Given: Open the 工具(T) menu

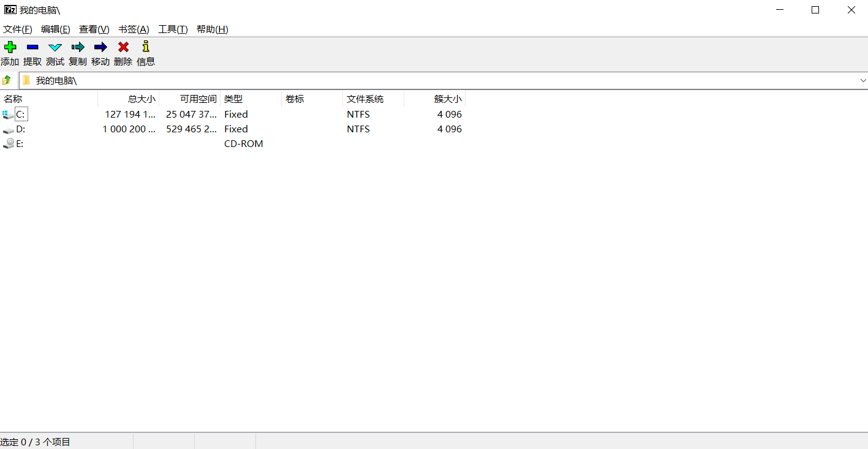Looking at the screenshot, I should [x=173, y=29].
